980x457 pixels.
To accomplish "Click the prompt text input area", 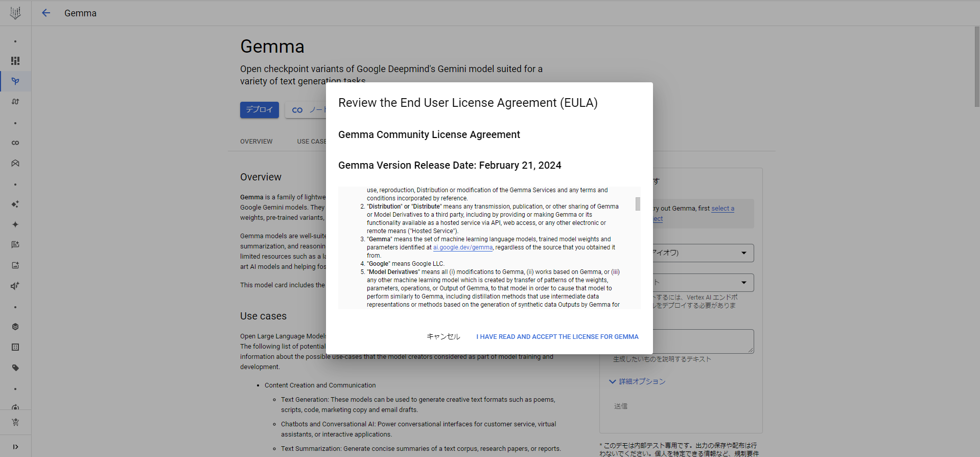I will tap(703, 341).
